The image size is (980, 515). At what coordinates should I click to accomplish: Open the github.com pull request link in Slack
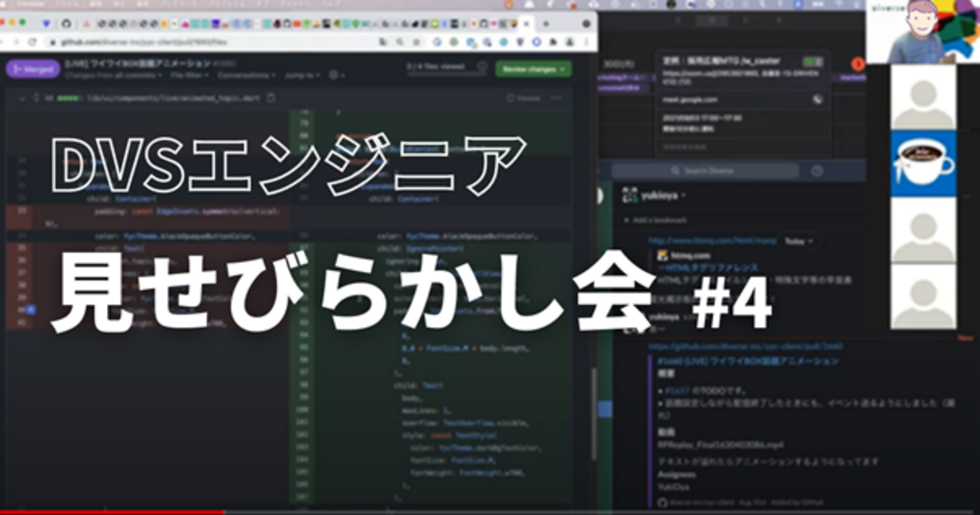[745, 347]
